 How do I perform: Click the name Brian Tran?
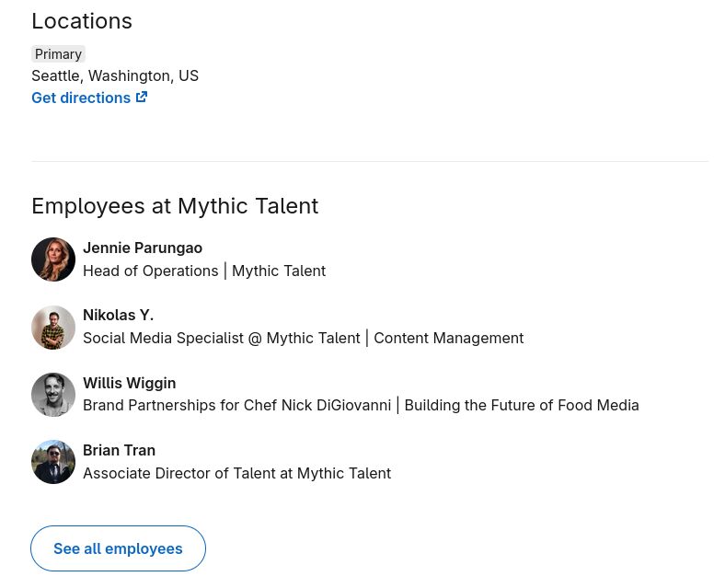pyautogui.click(x=119, y=450)
